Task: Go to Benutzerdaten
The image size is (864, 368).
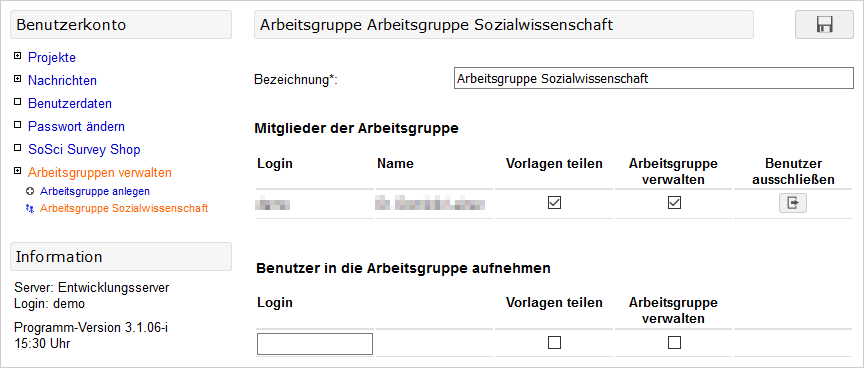Action: click(x=70, y=104)
